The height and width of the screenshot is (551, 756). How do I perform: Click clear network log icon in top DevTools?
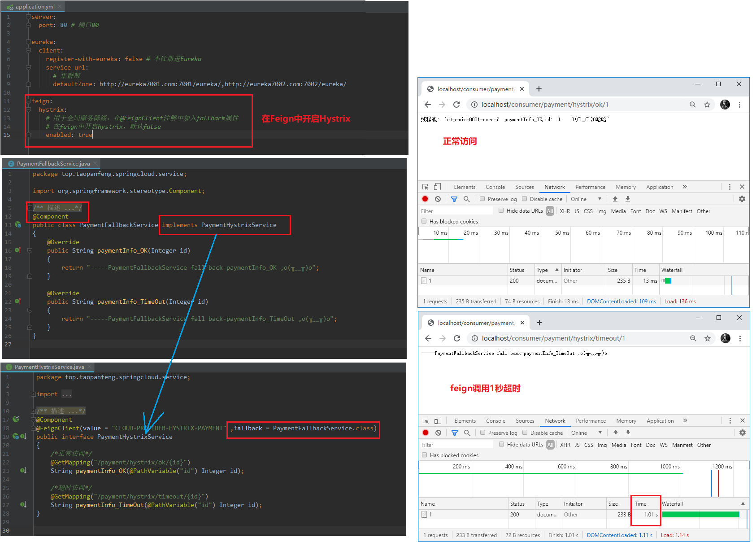pyautogui.click(x=438, y=199)
